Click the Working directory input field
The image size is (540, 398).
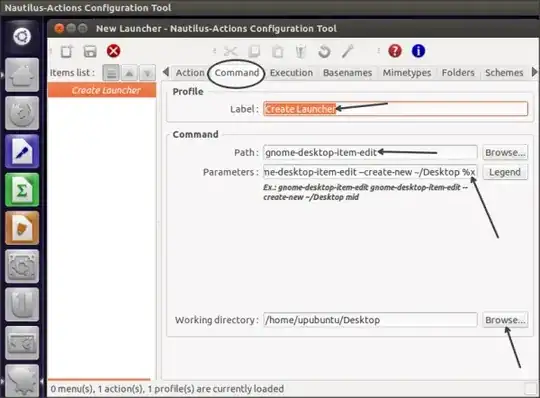370,320
